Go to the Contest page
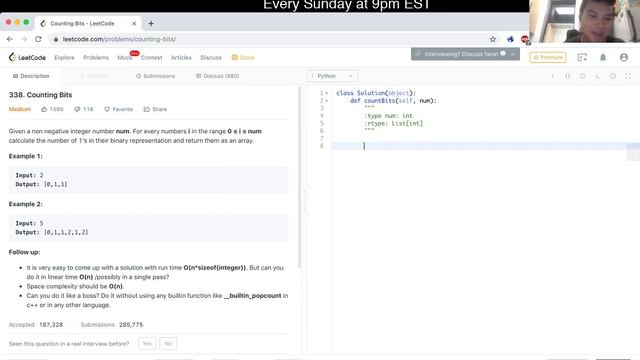This screenshot has height=360, width=640. point(151,58)
